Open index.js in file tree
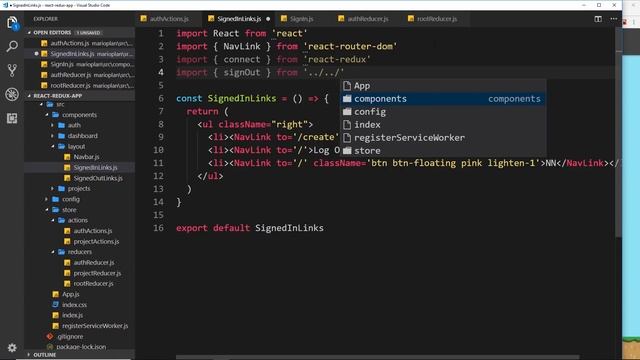The image size is (640, 360). coord(80,315)
